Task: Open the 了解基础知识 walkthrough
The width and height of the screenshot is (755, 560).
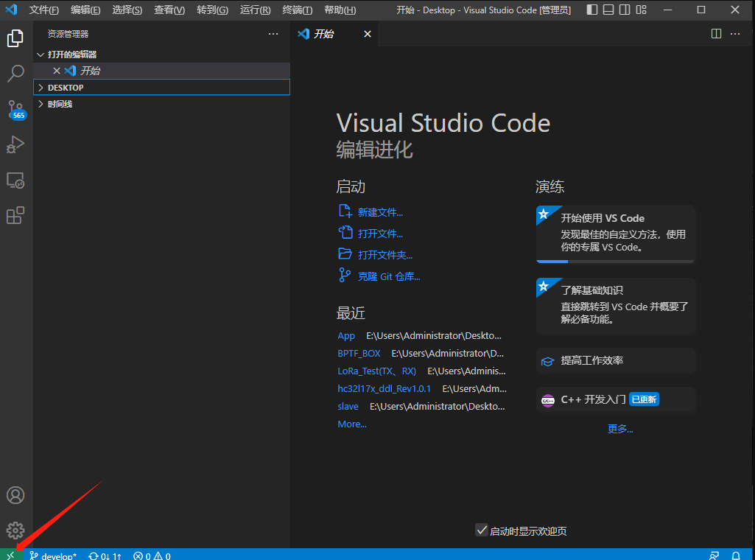Action: click(615, 306)
